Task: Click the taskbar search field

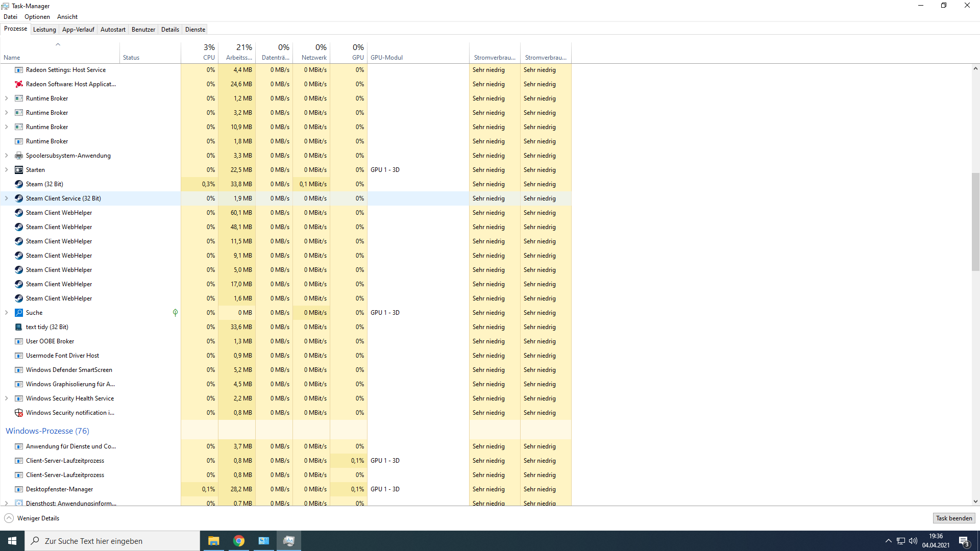Action: [x=112, y=540]
